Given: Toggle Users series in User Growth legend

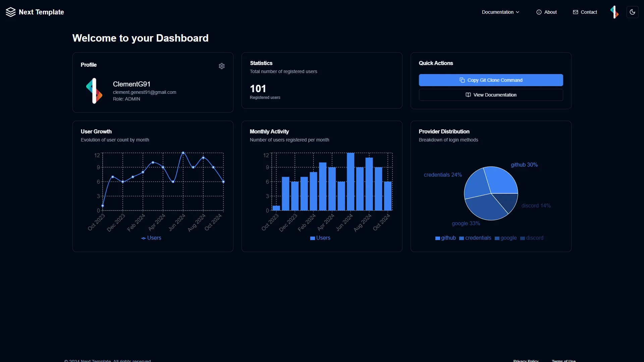Looking at the screenshot, I should 151,238.
